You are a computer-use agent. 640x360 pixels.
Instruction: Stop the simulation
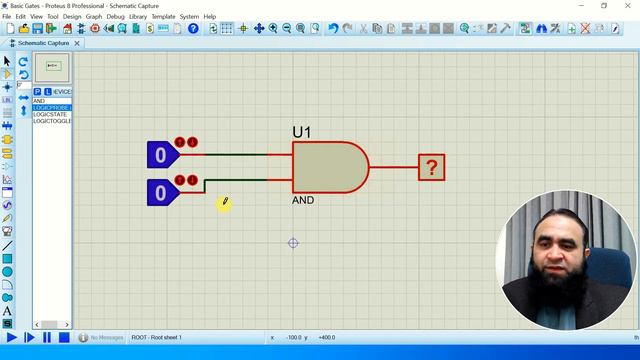pos(64,338)
